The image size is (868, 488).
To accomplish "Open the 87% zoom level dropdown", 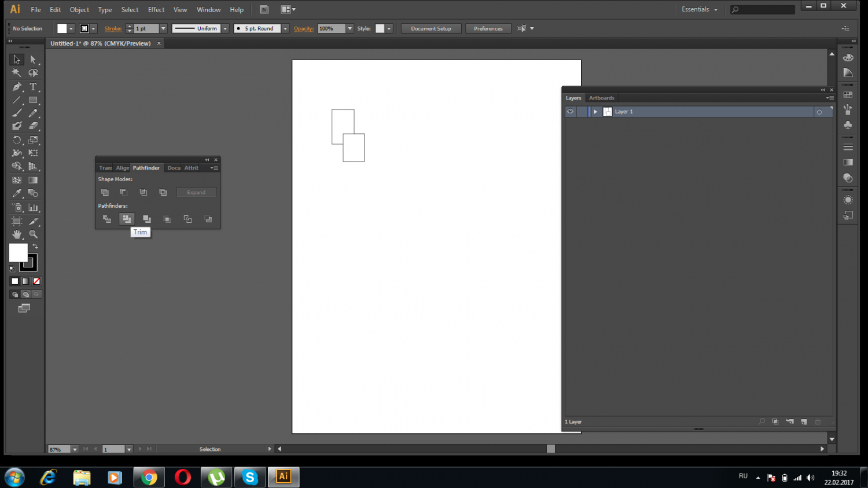I will pos(75,449).
